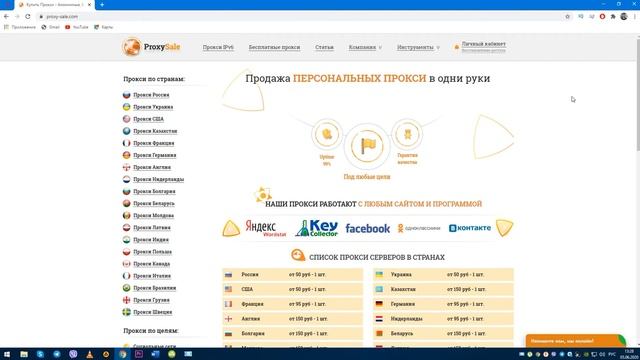640x360 pixels.
Task: Open Личный кабинет link
Action: 484,44
